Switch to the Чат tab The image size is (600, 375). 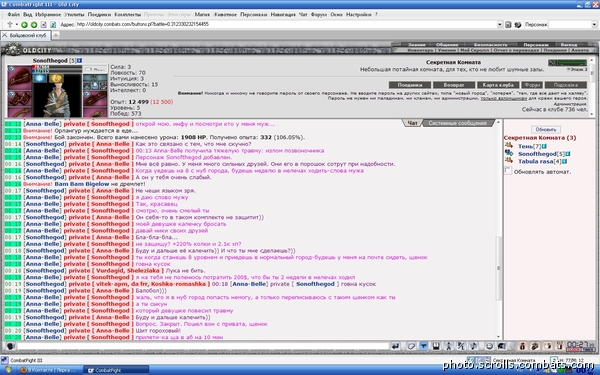tap(412, 123)
